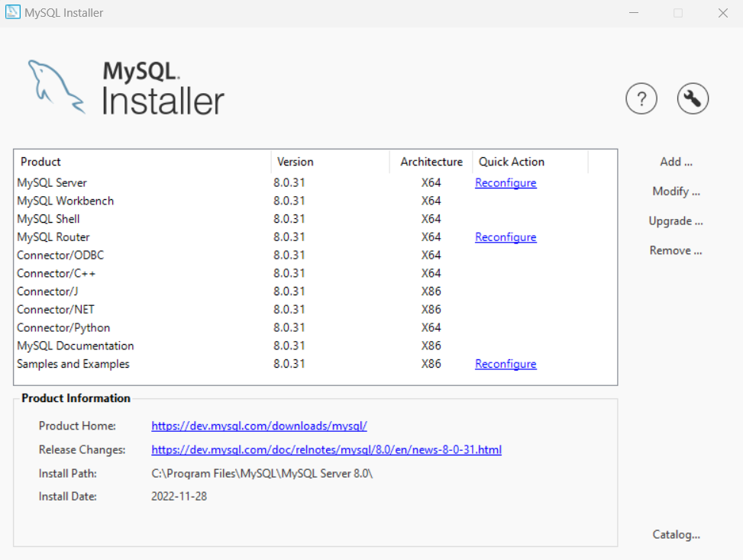Sort by the Architecture column header
The image size is (743, 560).
pyautogui.click(x=431, y=162)
